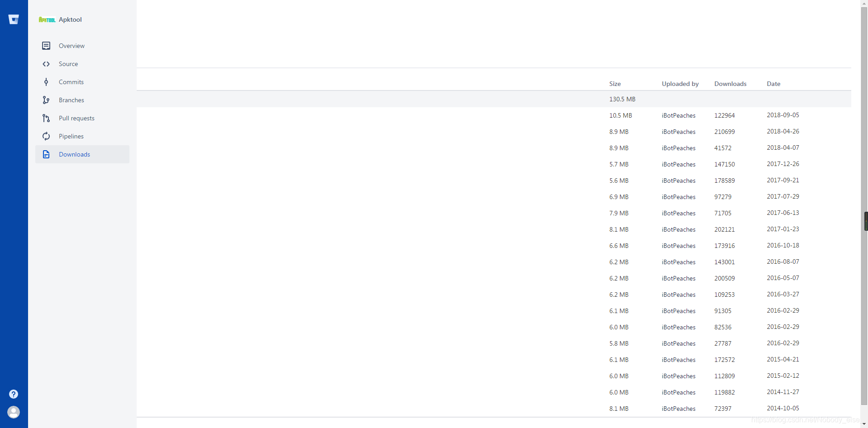Click download count 41572
This screenshot has width=868, height=428.
point(723,148)
